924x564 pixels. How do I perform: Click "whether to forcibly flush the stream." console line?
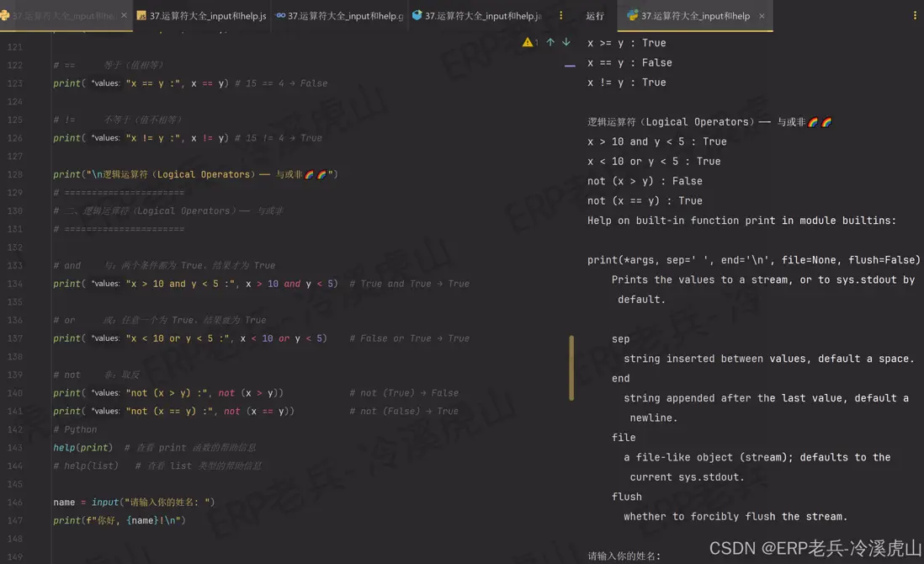pyautogui.click(x=735, y=516)
